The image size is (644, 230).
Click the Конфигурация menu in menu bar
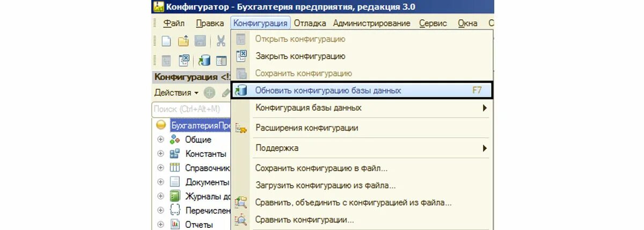point(261,23)
